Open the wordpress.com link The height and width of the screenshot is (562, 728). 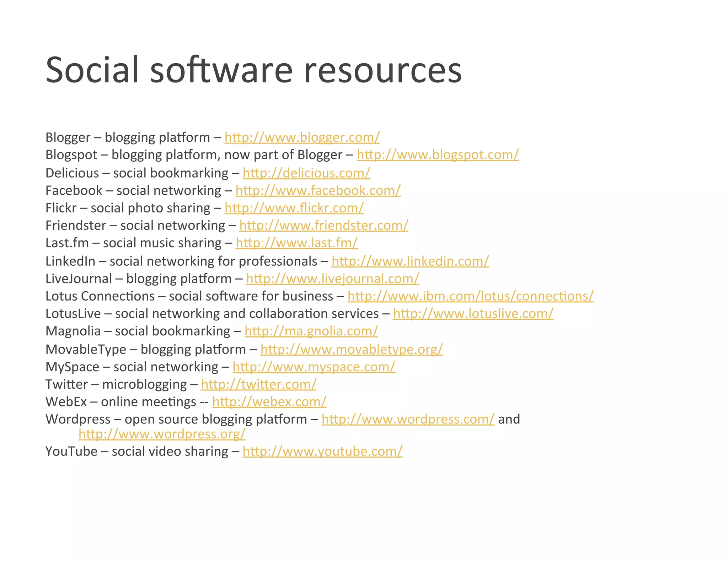point(408,420)
